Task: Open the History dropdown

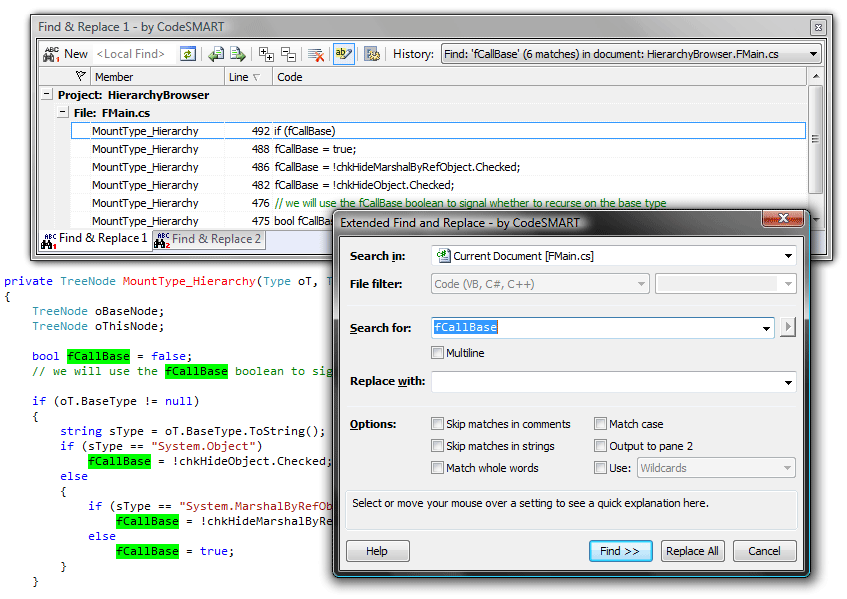Action: click(x=812, y=54)
